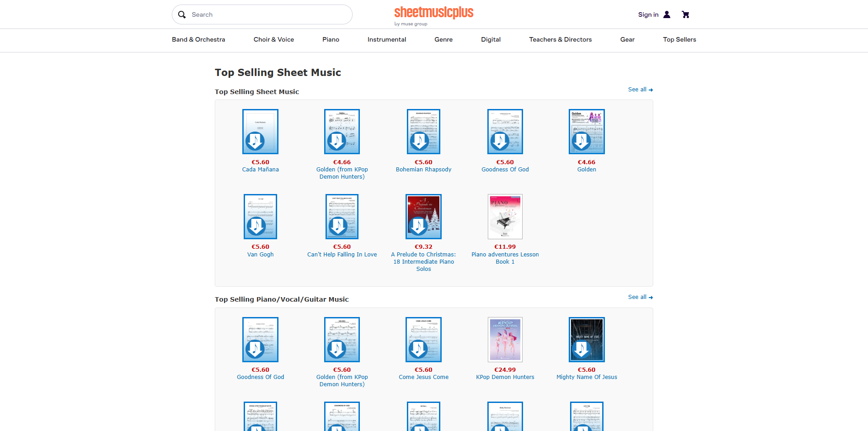Open the Instrumental menu

tap(387, 39)
